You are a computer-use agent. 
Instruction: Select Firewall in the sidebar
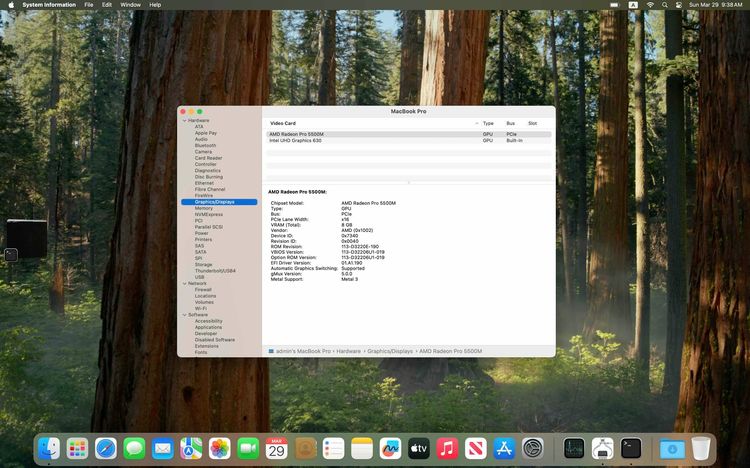pyautogui.click(x=203, y=290)
